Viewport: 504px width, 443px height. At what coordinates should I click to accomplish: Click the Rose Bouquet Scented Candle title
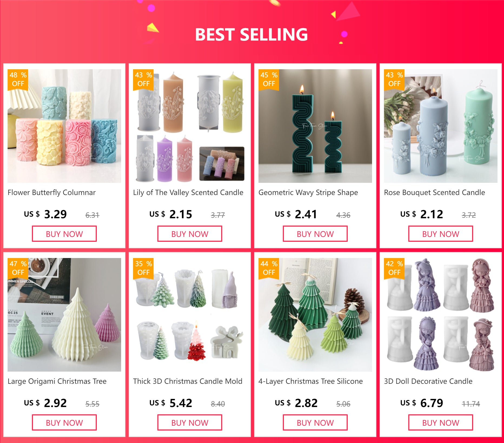click(x=435, y=193)
